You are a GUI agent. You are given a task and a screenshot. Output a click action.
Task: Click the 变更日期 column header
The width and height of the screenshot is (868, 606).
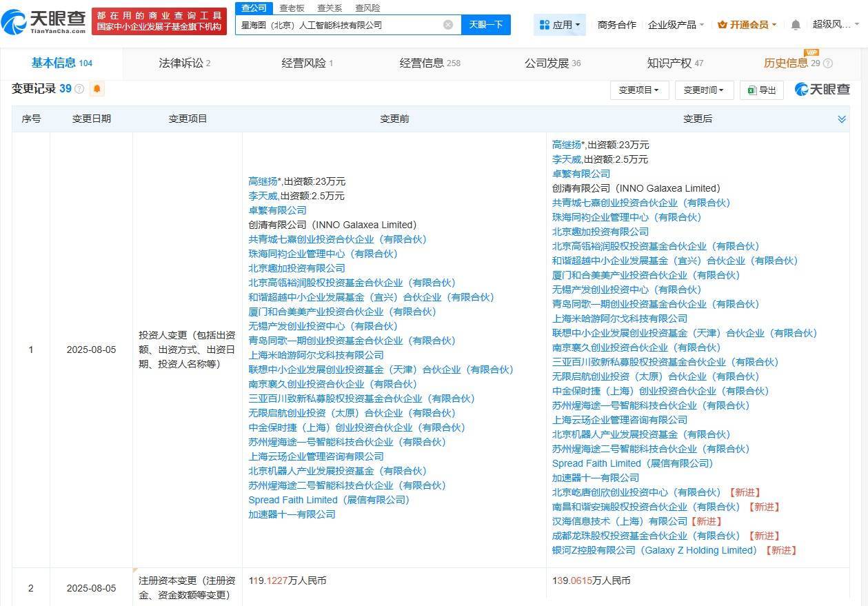click(91, 119)
